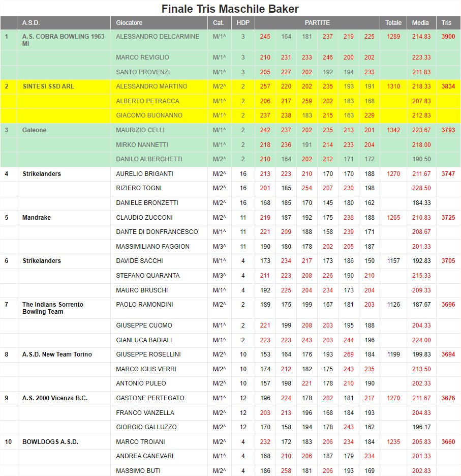Select team A.S.D. New Team Torino
This screenshot has width=461, height=476.
[x=57, y=354]
